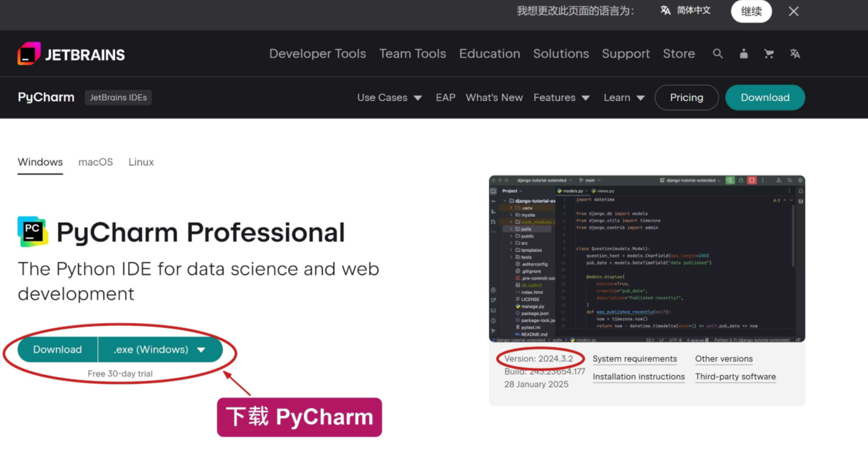The image size is (868, 458).
Task: Click the Pricing button
Action: point(686,98)
